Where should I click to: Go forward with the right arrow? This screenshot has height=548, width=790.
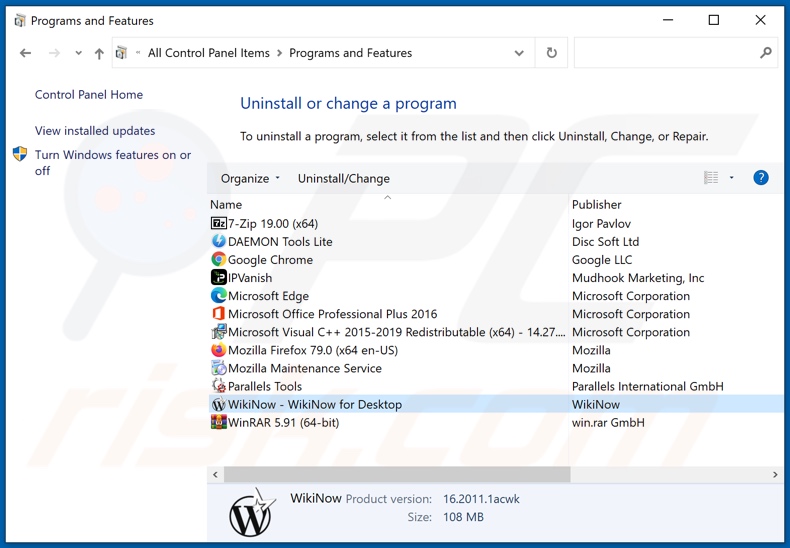tap(54, 53)
